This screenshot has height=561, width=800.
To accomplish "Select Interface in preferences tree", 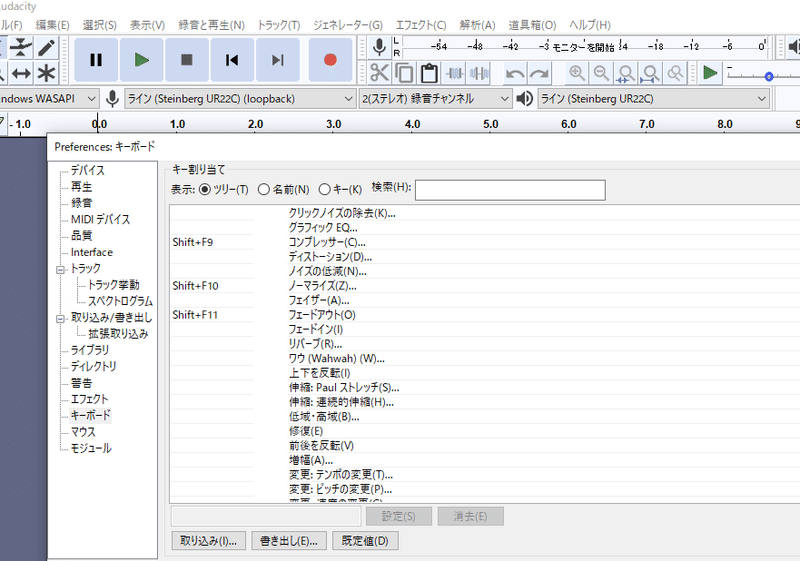I will (x=91, y=252).
